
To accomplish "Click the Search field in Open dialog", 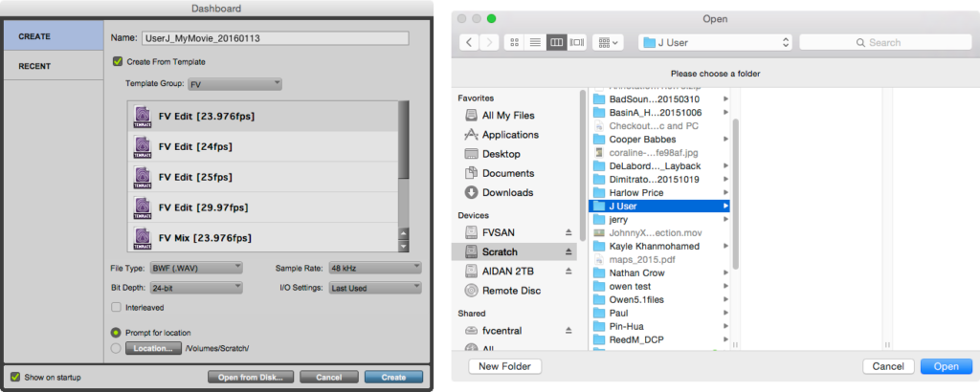I will click(x=883, y=42).
